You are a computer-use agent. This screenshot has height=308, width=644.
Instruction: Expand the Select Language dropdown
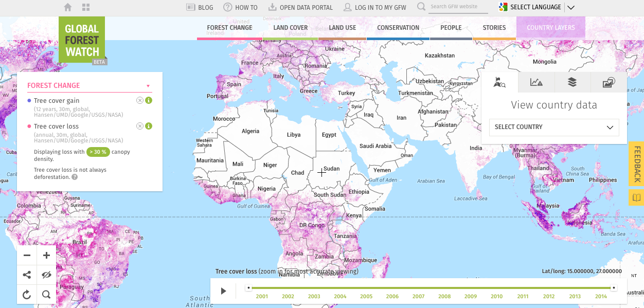point(570,7)
